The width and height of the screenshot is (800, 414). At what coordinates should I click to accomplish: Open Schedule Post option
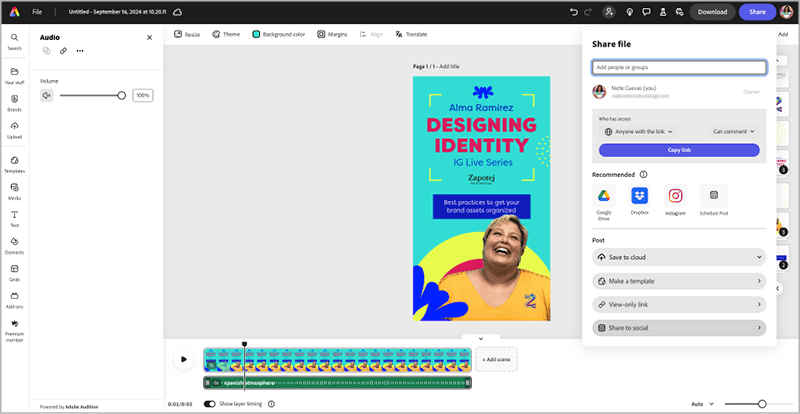[713, 196]
